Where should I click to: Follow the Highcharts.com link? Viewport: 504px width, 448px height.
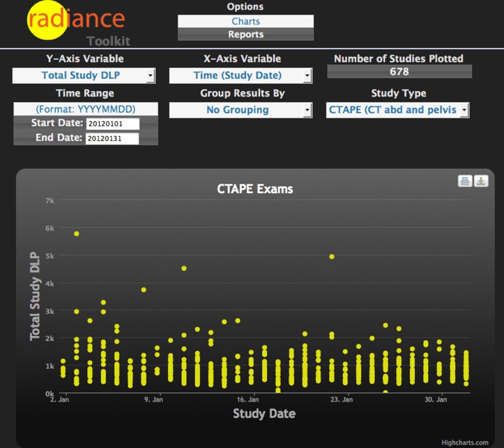click(x=465, y=442)
